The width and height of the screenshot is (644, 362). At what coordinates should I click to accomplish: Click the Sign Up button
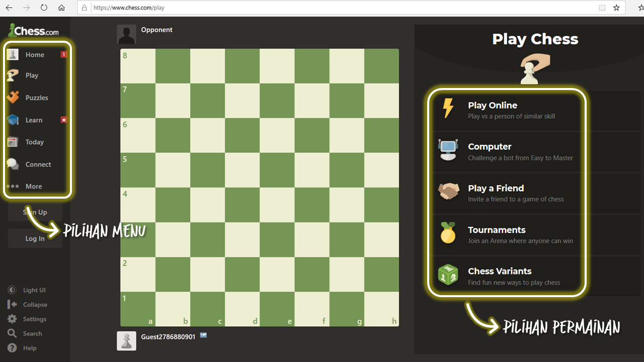pos(35,212)
